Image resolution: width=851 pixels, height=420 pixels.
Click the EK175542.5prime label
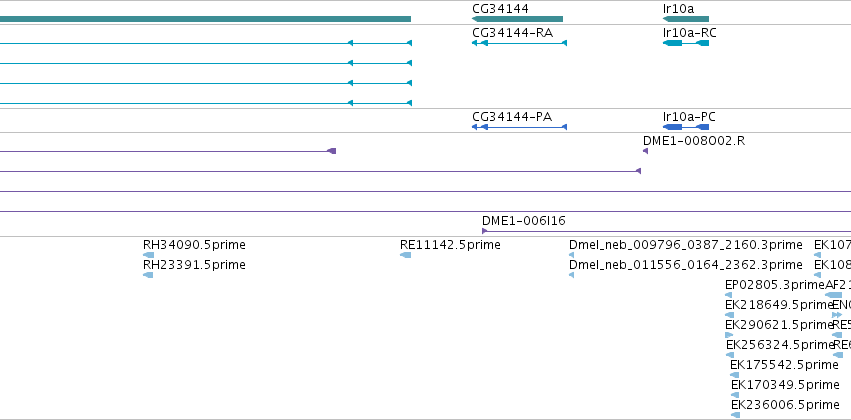784,365
